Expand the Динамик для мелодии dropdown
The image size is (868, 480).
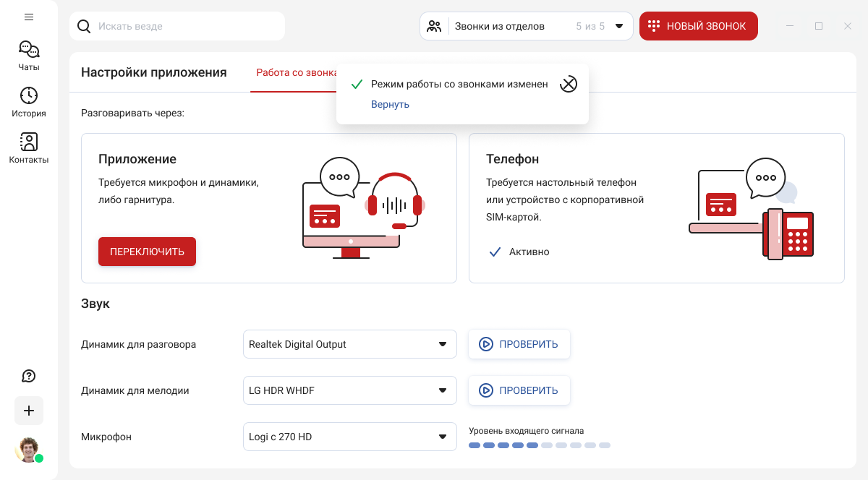(x=350, y=390)
